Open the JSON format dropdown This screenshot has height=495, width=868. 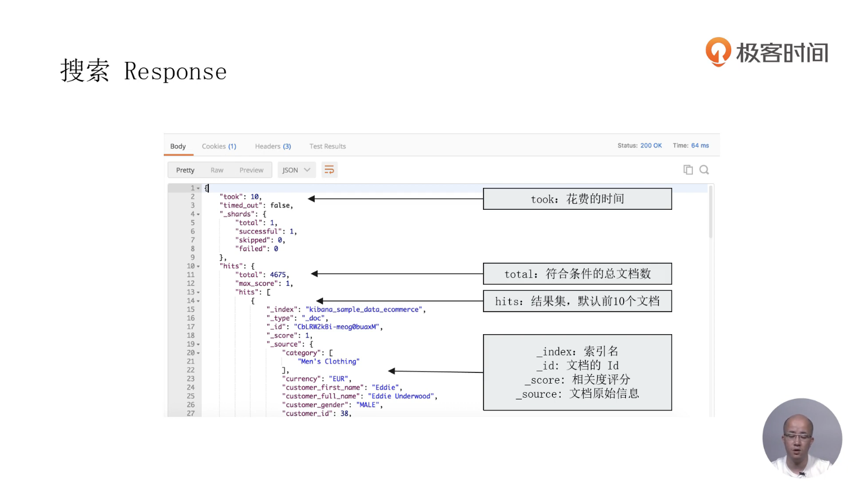296,170
